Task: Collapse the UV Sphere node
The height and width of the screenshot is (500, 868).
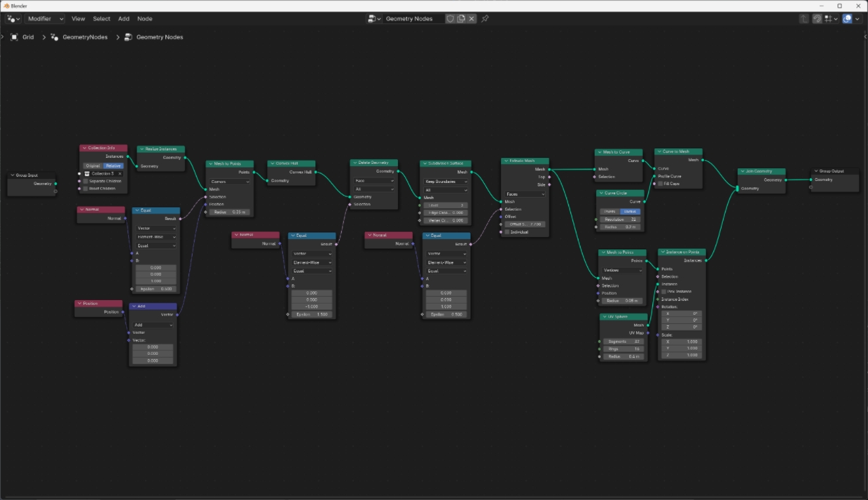Action: (604, 317)
